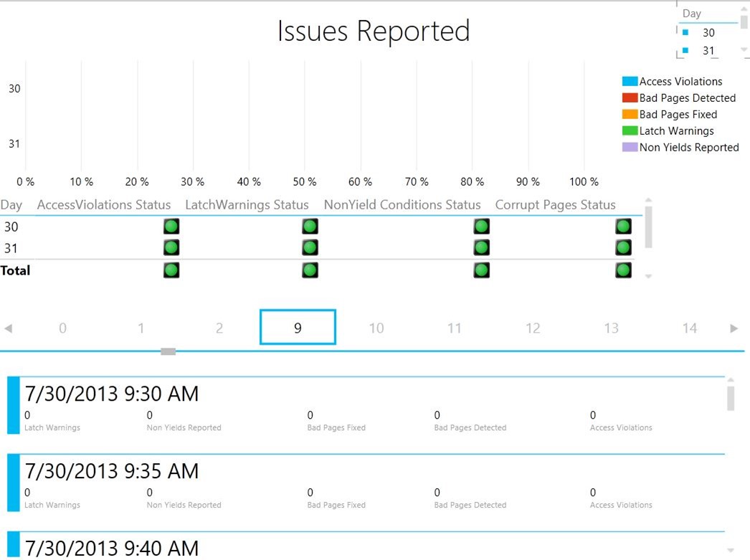This screenshot has height=560, width=750.
Task: Click Day 30 Corrupt Pages status light
Action: tap(623, 226)
